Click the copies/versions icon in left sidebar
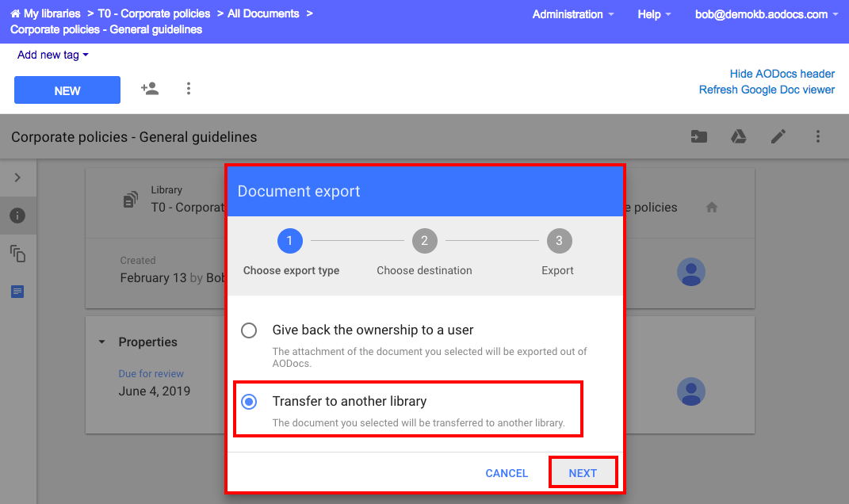Screen dimensions: 849x504 [x=18, y=254]
